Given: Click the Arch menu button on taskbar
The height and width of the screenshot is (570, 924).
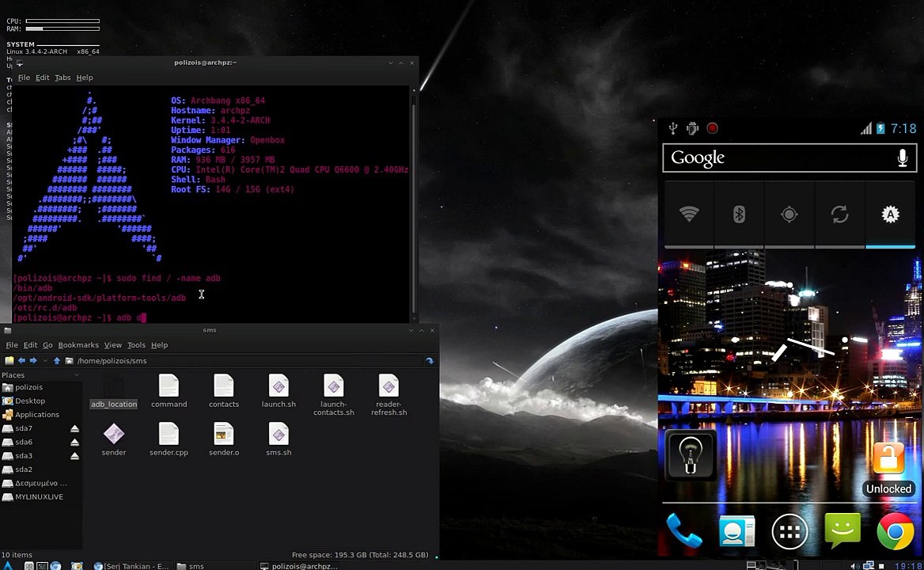Looking at the screenshot, I should click(x=8, y=566).
